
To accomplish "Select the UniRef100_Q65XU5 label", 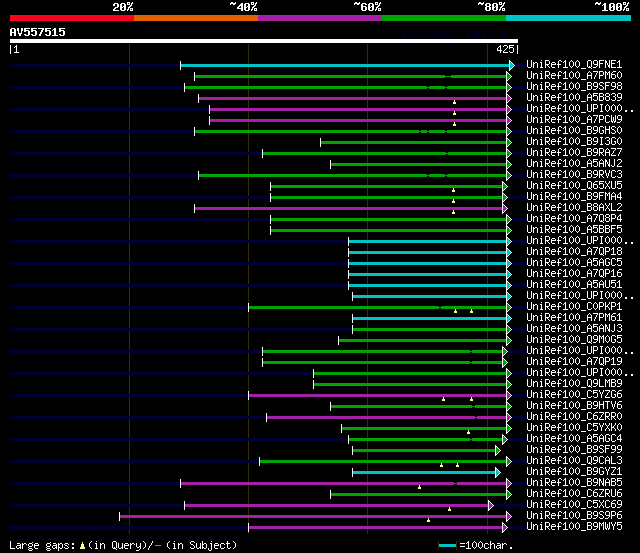I will tap(574, 186).
